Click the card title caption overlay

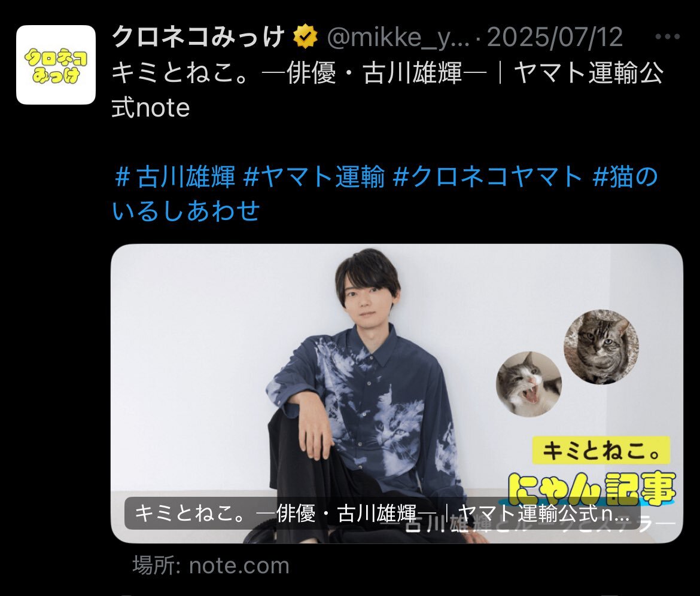tap(382, 513)
